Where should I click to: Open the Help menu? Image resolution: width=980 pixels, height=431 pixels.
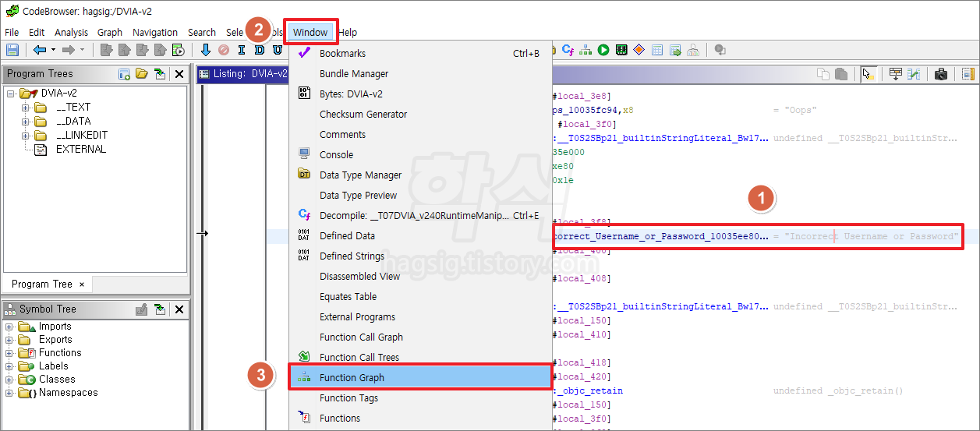[348, 32]
